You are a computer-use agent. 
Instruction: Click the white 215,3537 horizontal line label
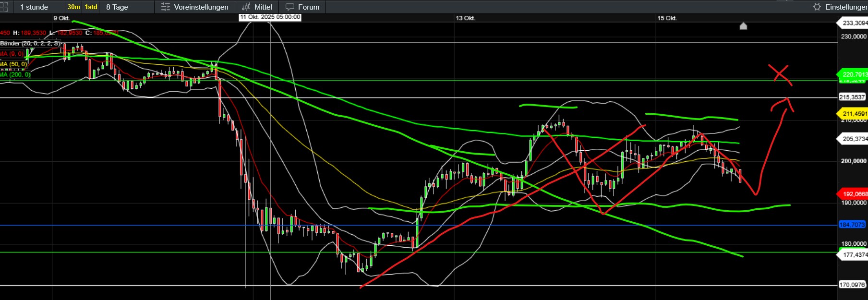click(852, 97)
